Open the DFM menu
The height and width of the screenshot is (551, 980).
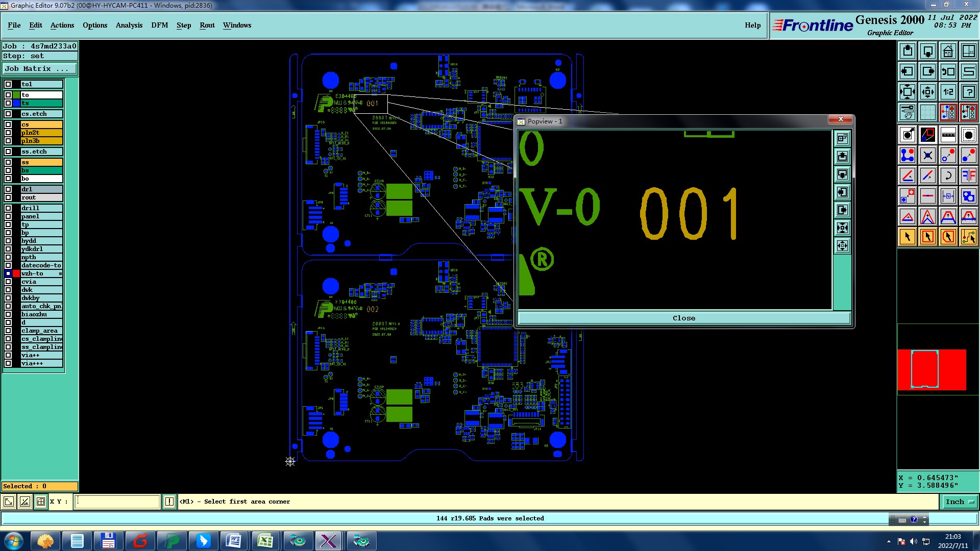pyautogui.click(x=159, y=25)
